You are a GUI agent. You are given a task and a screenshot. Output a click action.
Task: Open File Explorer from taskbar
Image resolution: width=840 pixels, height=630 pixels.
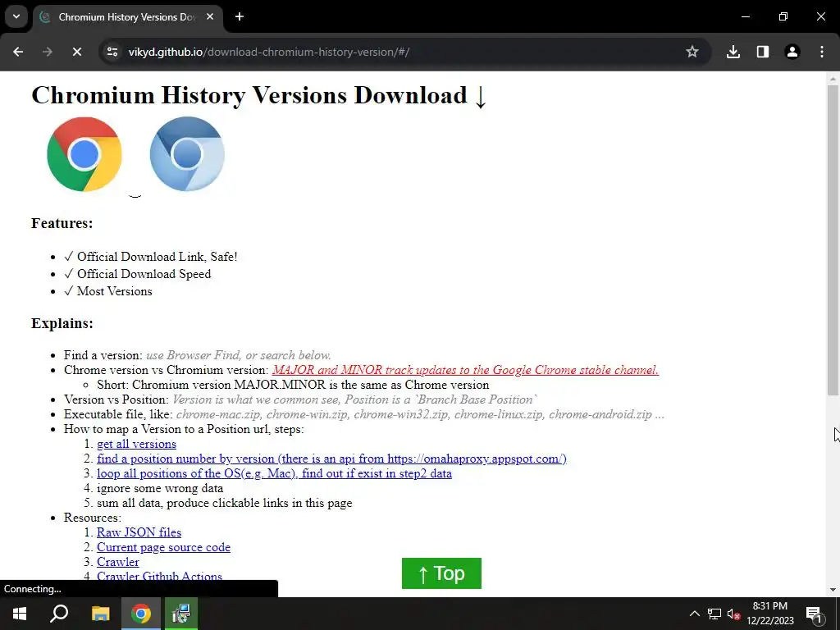click(100, 614)
